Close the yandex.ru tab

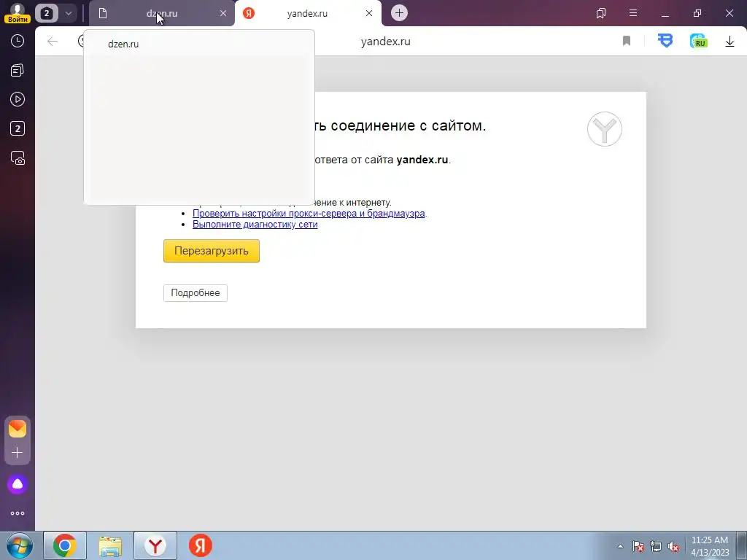[368, 13]
